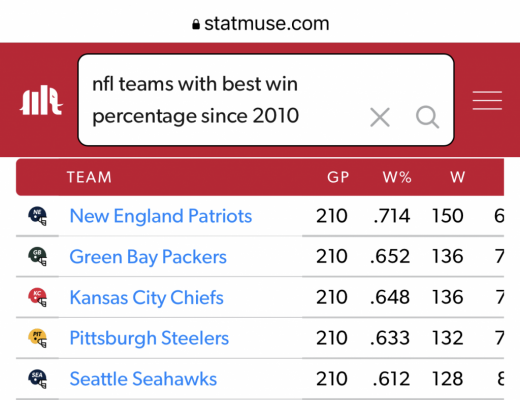Viewport: 520px width, 400px height.
Task: Sort by the GP column header
Action: [338, 177]
